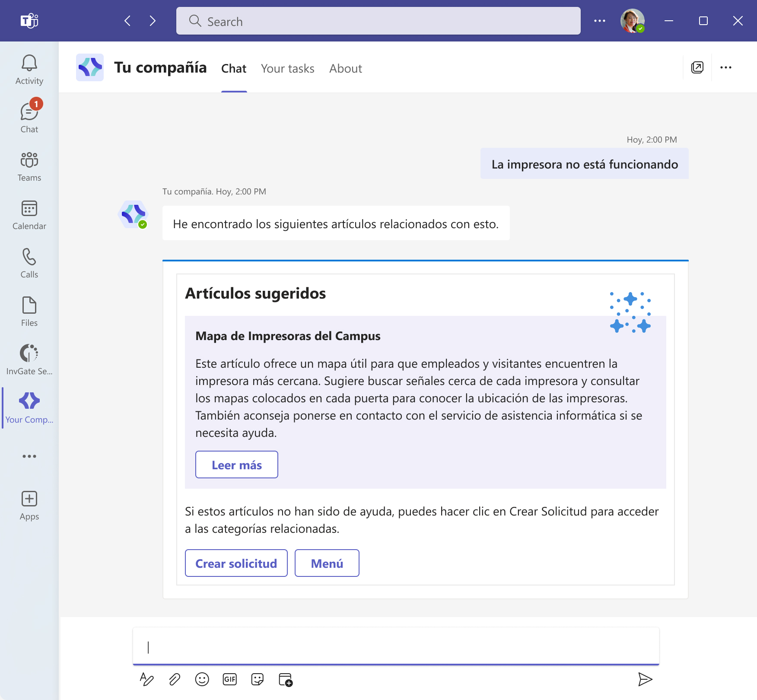Open the Calendar

(x=29, y=214)
